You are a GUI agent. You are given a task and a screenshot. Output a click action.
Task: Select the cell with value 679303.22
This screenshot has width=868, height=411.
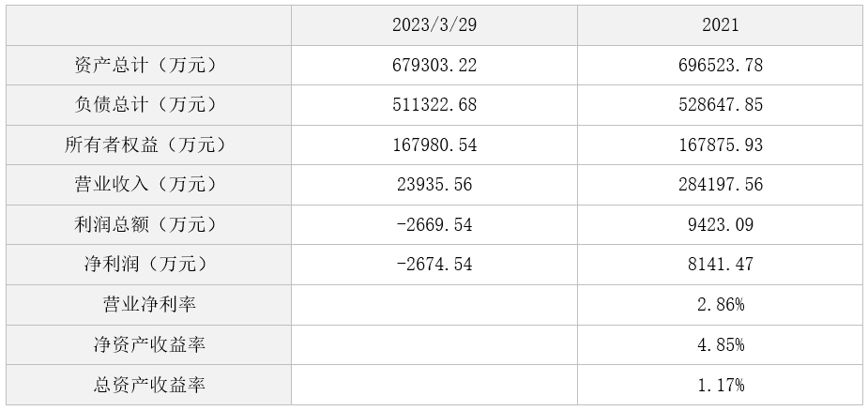click(434, 66)
